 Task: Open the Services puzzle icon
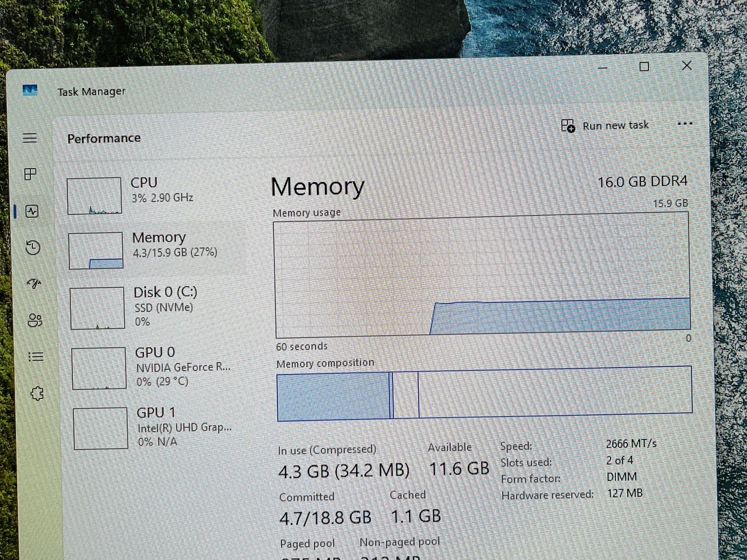point(37,394)
